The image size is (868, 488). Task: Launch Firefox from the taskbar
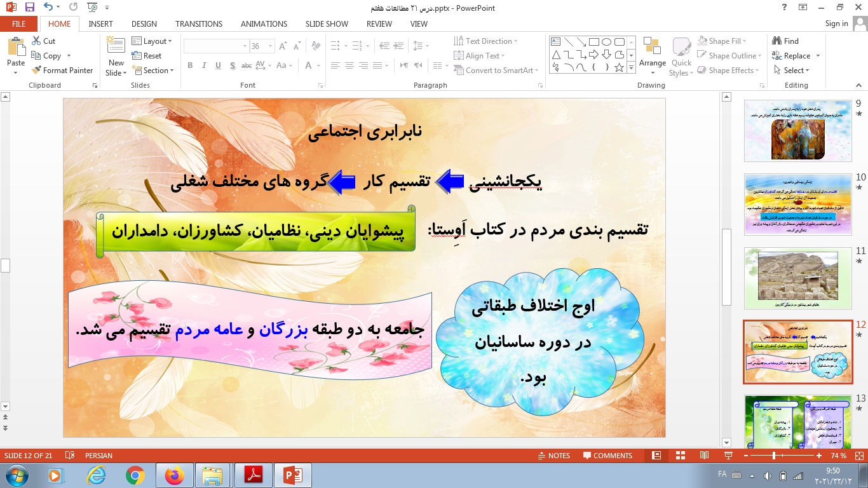tap(173, 475)
